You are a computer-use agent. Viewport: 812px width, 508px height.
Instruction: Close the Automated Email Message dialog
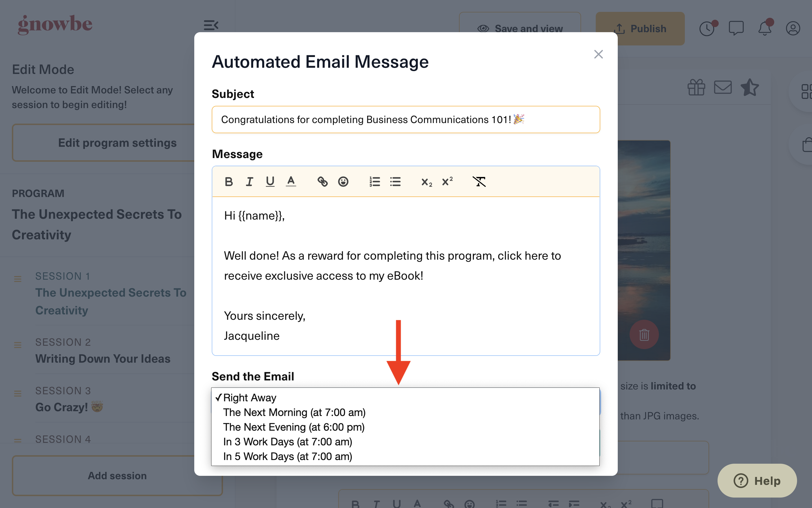pos(598,54)
